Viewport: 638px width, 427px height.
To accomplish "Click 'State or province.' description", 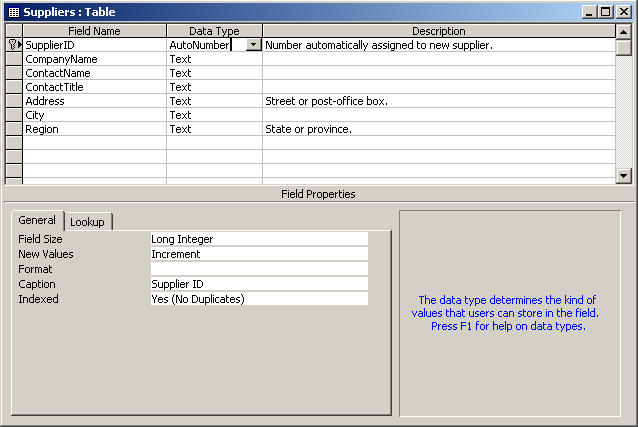I will point(308,129).
